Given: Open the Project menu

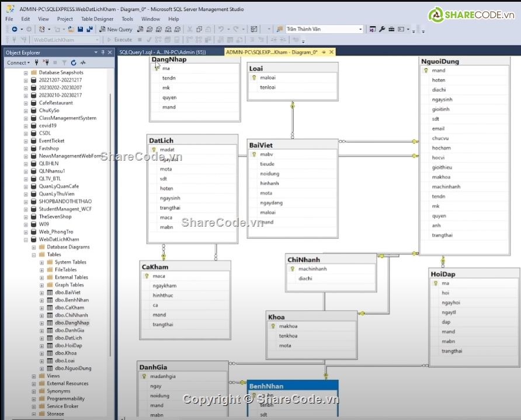Looking at the screenshot, I should coord(65,19).
